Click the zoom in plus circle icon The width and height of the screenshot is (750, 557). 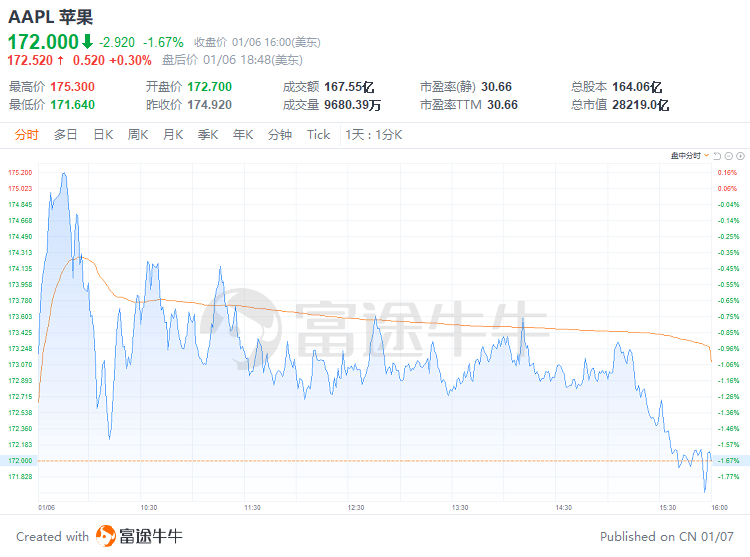(740, 156)
